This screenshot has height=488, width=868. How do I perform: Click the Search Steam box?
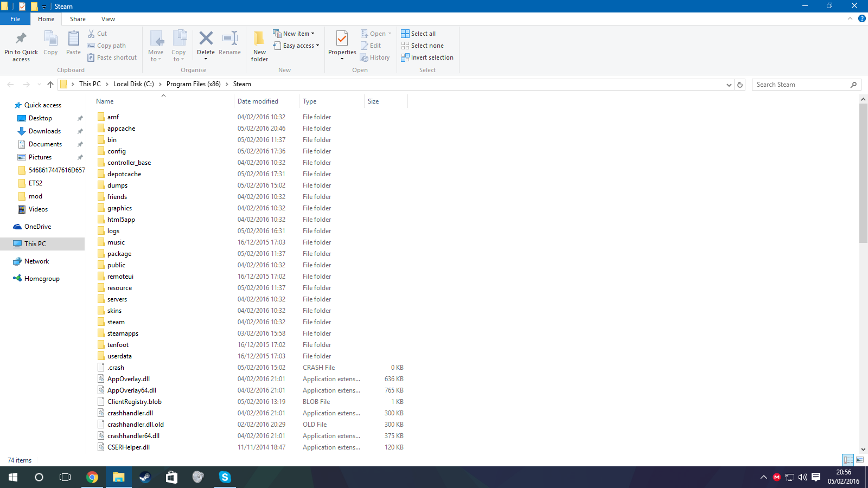point(806,85)
